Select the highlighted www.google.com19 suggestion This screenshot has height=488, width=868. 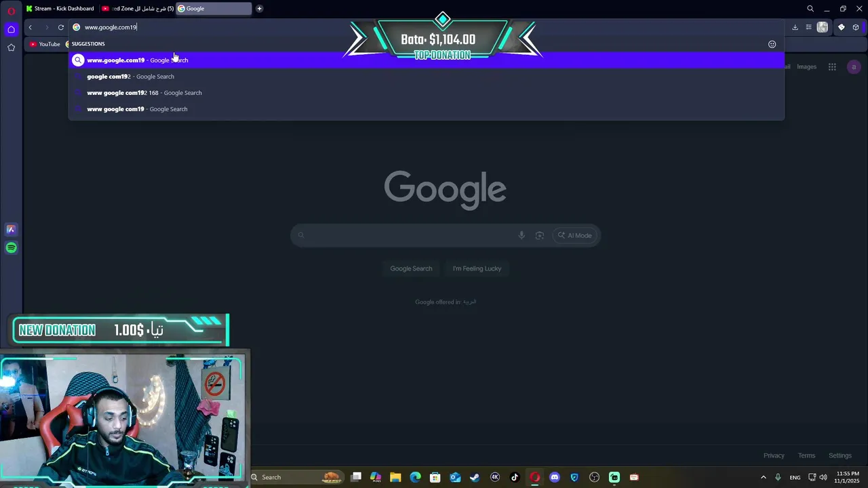coord(427,60)
